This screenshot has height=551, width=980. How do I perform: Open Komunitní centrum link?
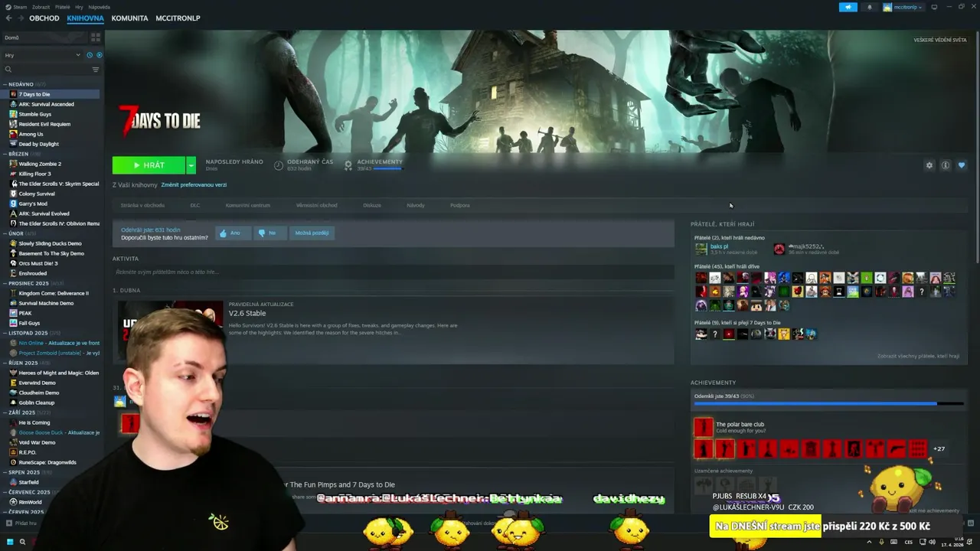tap(247, 205)
